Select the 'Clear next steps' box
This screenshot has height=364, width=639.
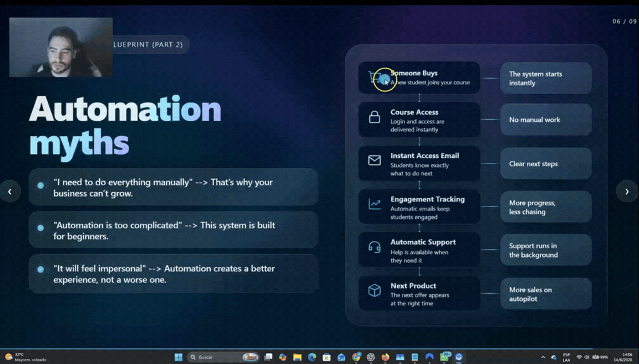pos(546,163)
